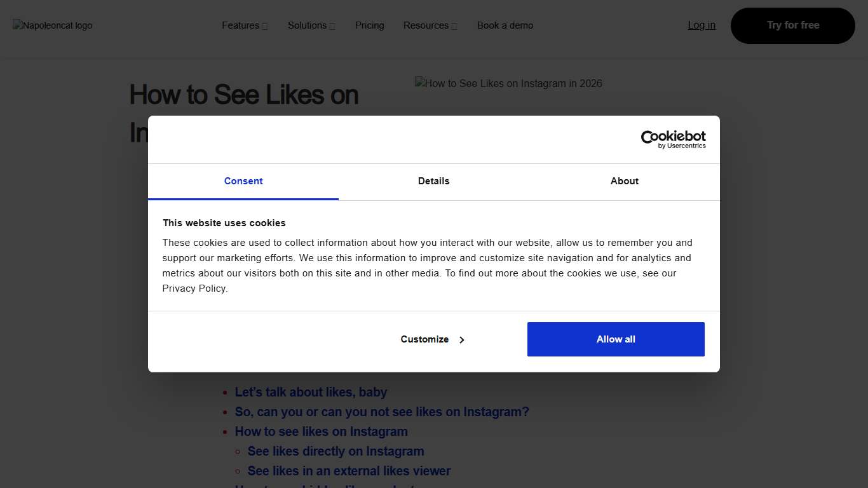Click the Try for free button
The image size is (868, 488).
[x=792, y=25]
